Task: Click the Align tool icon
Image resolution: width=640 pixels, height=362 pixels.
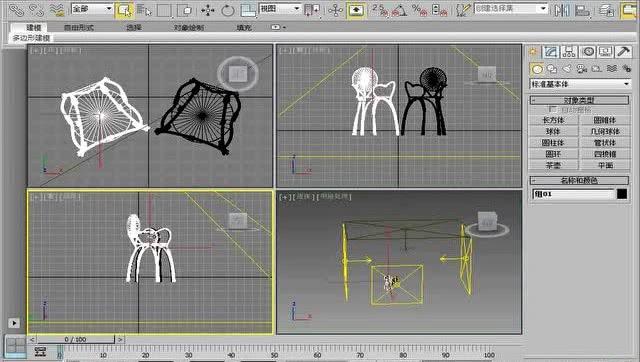Action: coord(582,10)
